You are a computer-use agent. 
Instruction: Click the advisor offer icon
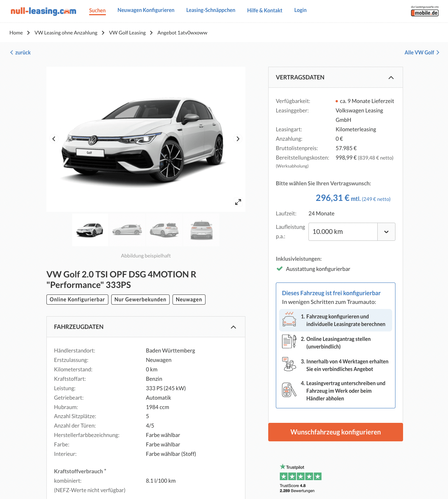tap(289, 364)
